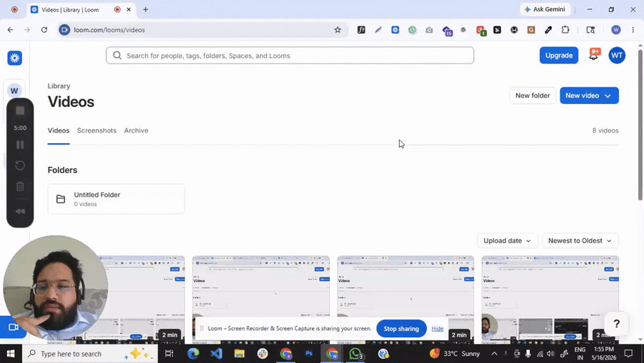Viewport: 644px width, 363px height.
Task: Click the Upgrade button
Action: (558, 55)
